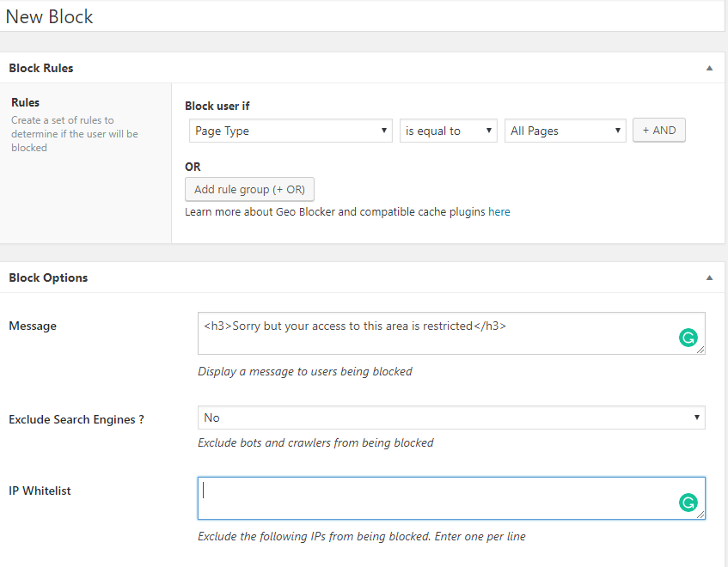Click the Exclude Search Engines label

(x=76, y=419)
